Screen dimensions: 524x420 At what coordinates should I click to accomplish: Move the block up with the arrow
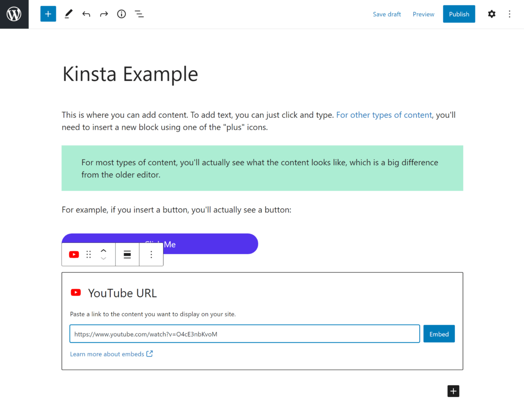[103, 251]
